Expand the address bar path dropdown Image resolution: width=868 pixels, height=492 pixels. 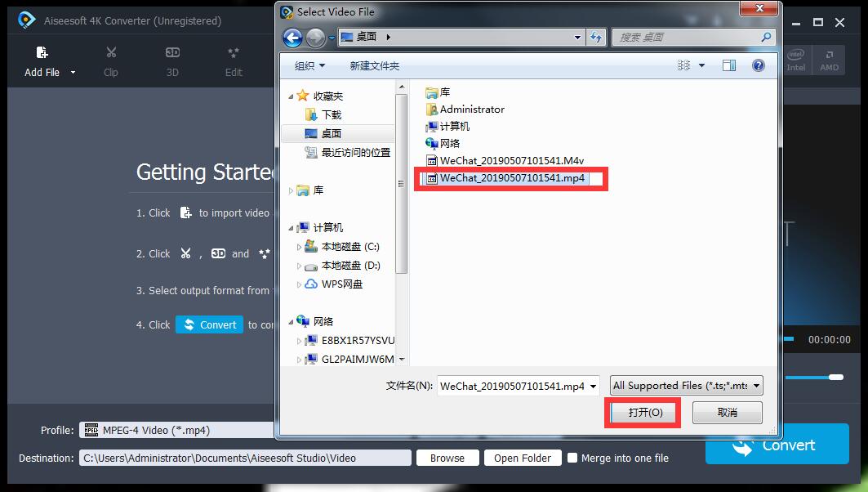point(577,38)
